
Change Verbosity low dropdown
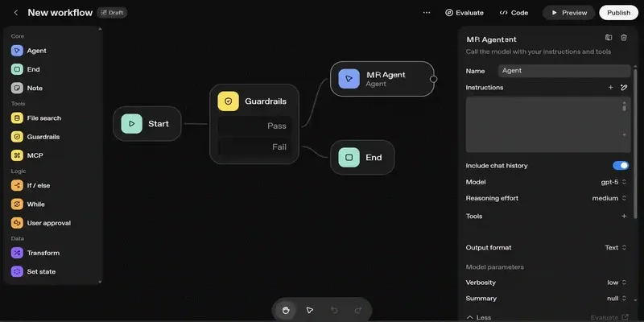[x=617, y=283]
